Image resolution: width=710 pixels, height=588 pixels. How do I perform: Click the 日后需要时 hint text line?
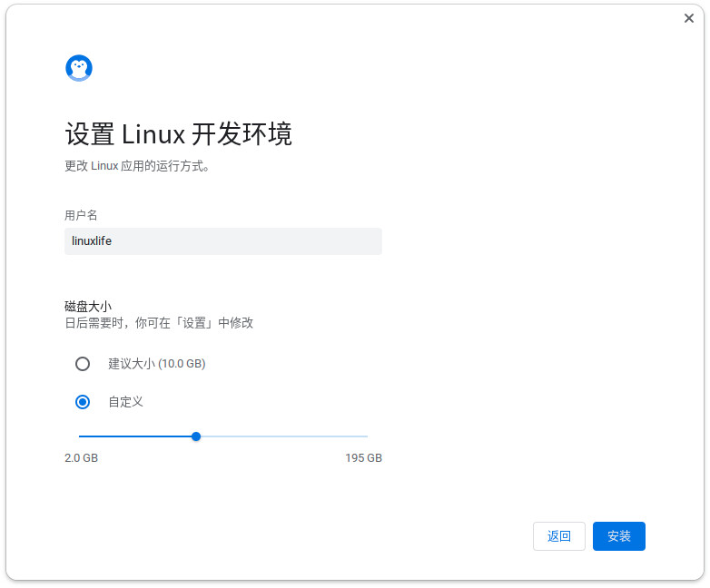point(159,323)
